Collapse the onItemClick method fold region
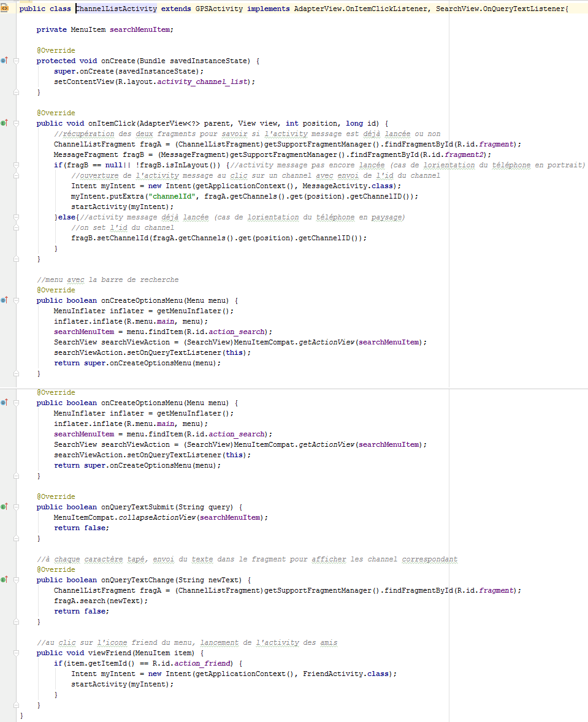This screenshot has width=588, height=722. click(16, 123)
